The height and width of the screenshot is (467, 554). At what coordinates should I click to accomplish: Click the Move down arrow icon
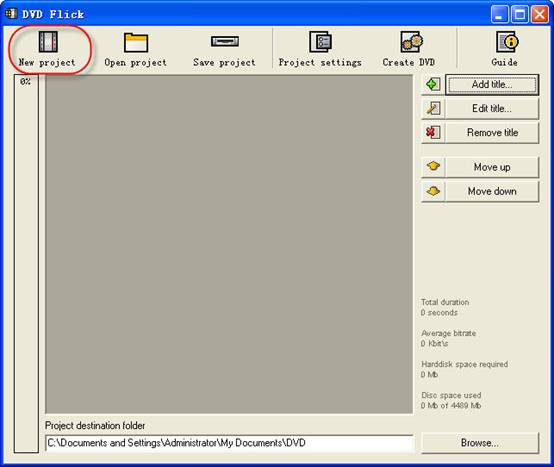coord(433,191)
